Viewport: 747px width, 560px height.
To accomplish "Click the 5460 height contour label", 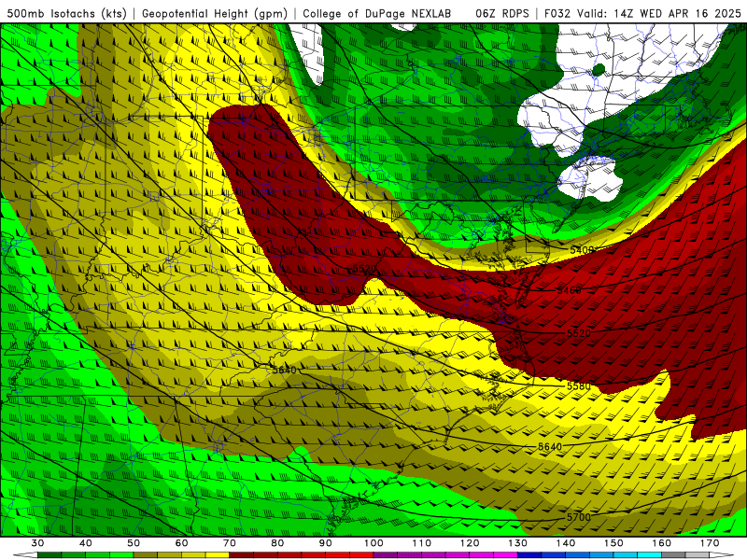I will point(569,290).
